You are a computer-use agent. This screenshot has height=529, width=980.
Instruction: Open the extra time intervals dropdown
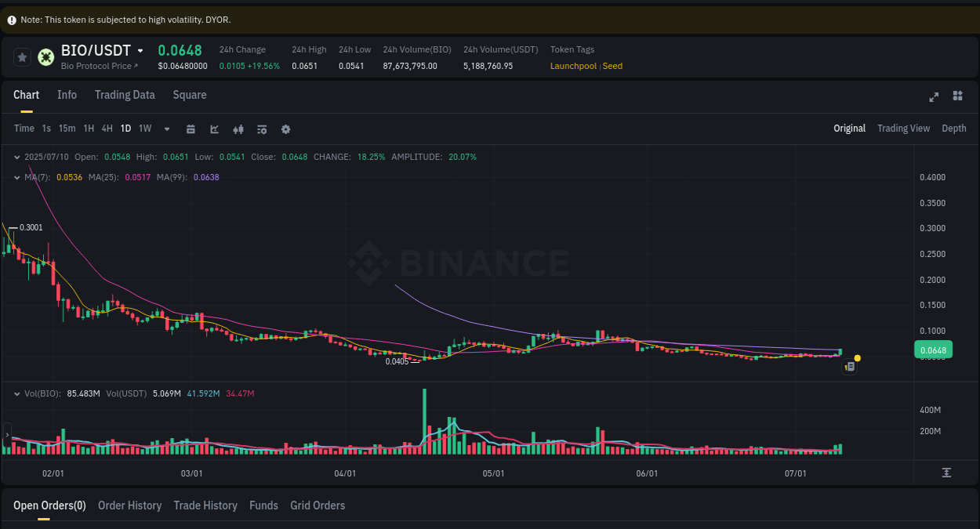tap(166, 129)
